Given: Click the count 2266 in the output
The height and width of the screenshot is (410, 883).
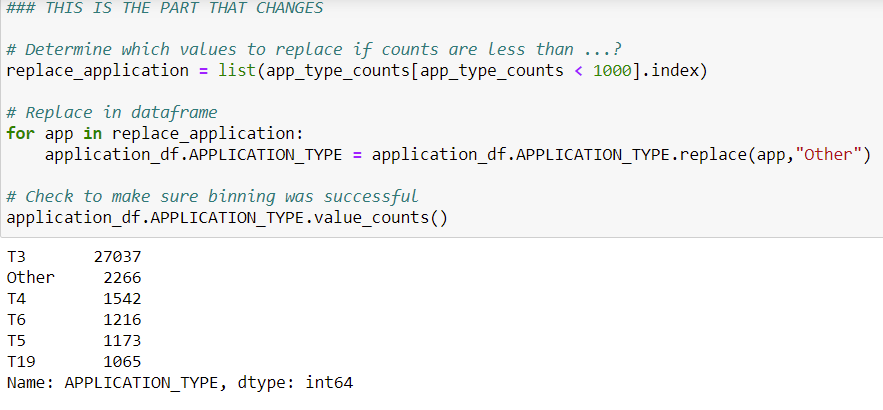Looking at the screenshot, I should 122,278.
